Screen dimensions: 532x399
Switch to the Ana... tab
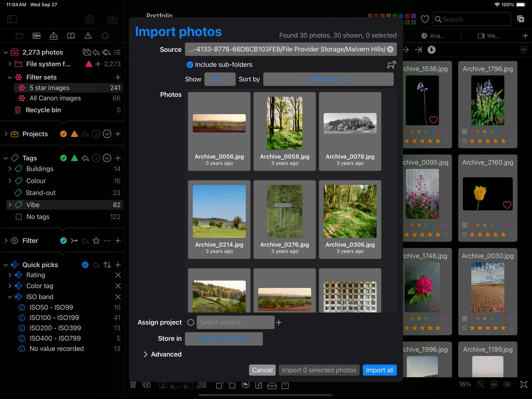(x=433, y=36)
